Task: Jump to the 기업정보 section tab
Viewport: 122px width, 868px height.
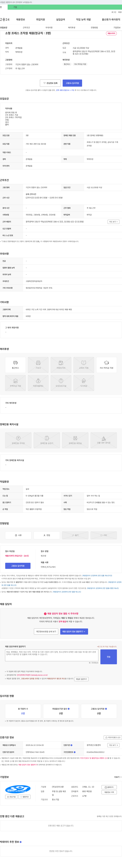Action: click(117, 28)
